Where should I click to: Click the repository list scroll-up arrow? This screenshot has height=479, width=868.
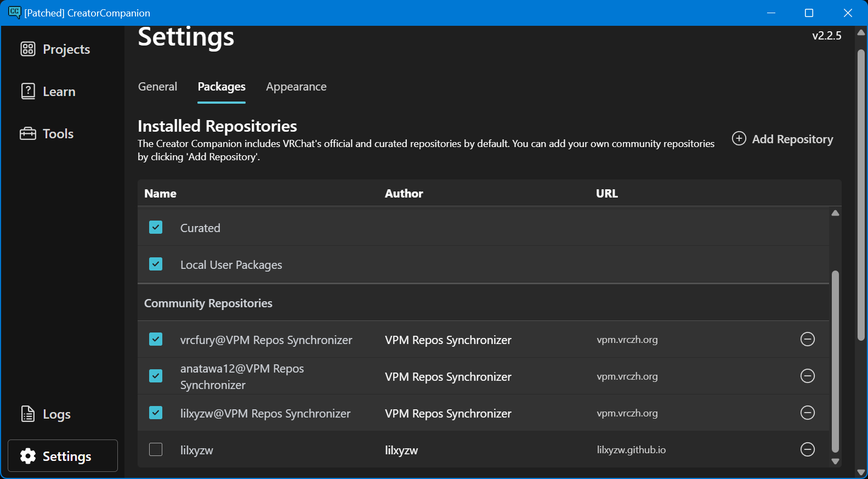click(x=835, y=213)
